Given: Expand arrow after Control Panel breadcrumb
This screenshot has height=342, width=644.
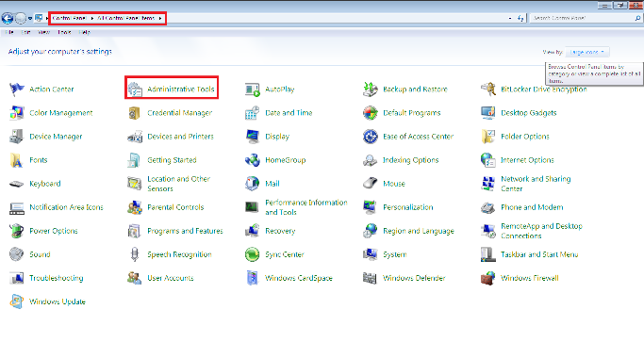Looking at the screenshot, I should pyautogui.click(x=92, y=18).
